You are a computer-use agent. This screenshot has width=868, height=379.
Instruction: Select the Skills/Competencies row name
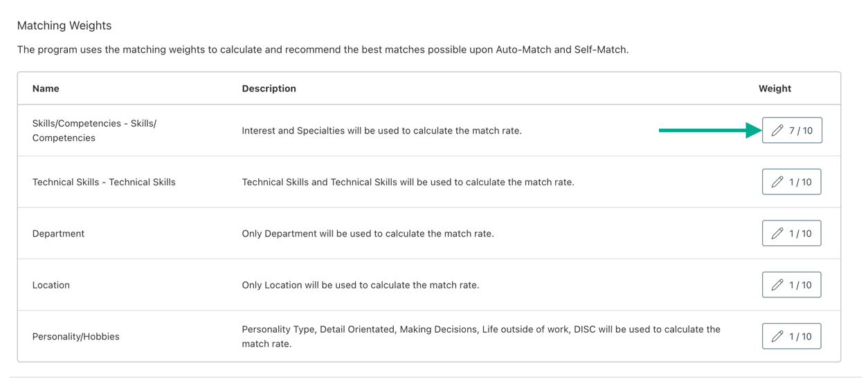pyautogui.click(x=94, y=131)
